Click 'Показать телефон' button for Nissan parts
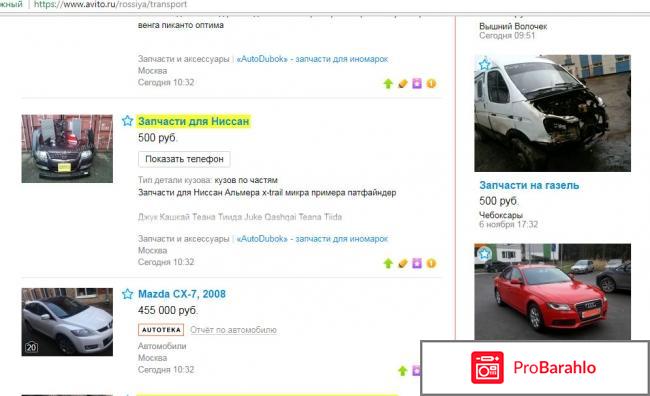This screenshot has height=396, width=650. 184,159
